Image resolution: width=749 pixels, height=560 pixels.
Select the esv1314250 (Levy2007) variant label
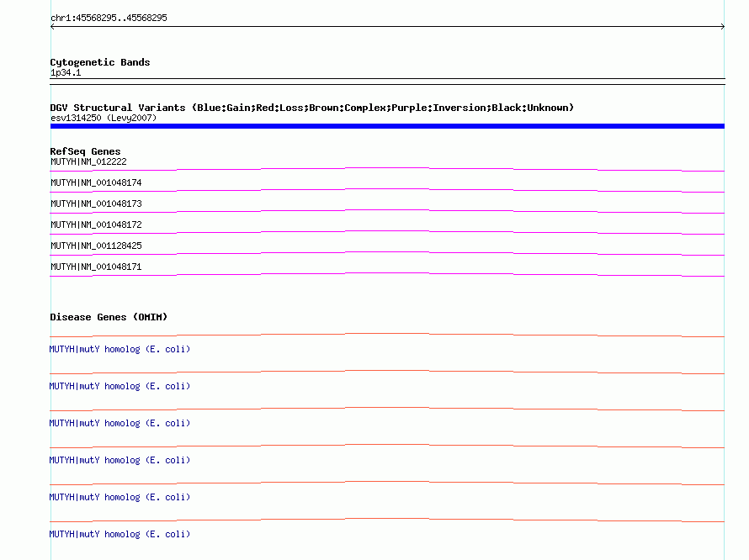point(104,118)
